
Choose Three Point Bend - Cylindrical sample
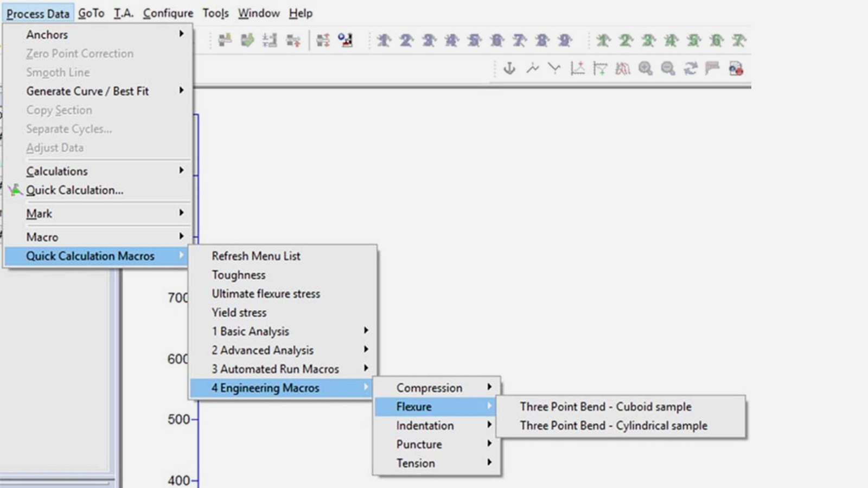[614, 426]
